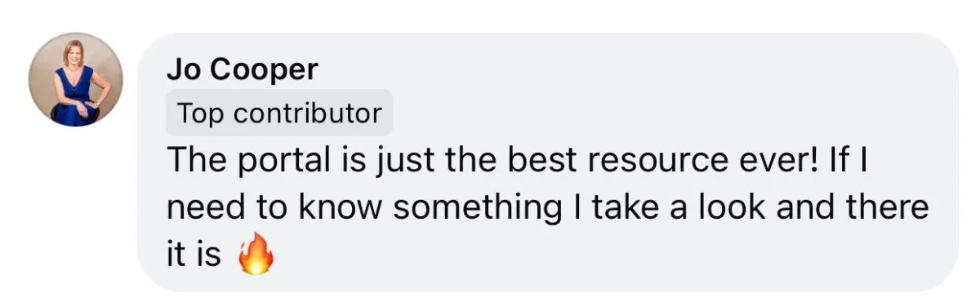
Task: Click the Jo Cooper name link
Action: pyautogui.click(x=242, y=70)
